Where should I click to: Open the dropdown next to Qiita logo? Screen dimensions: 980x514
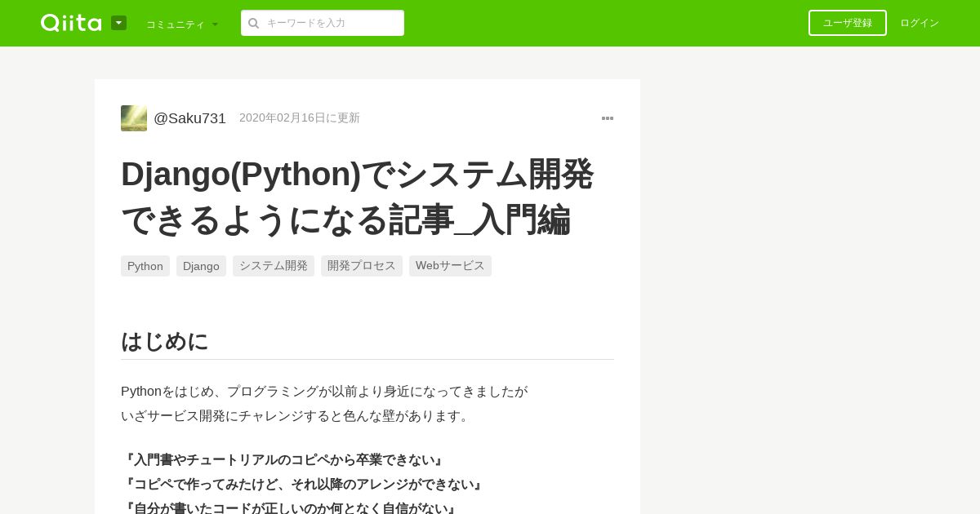(x=118, y=23)
